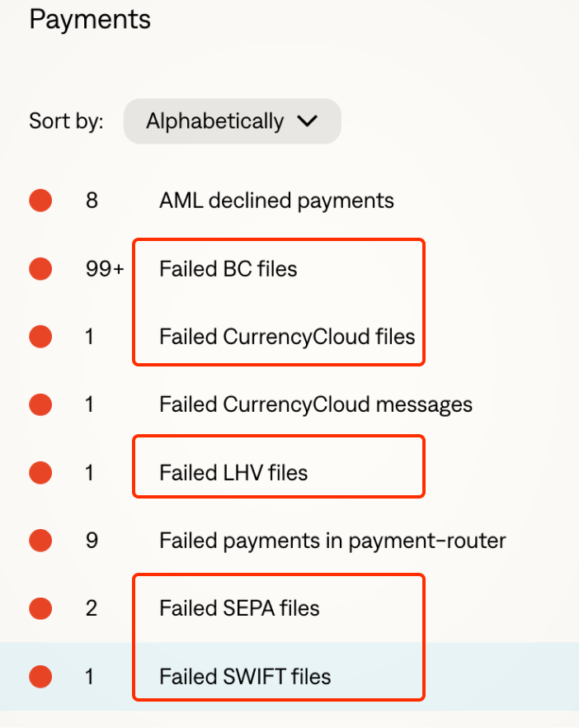Open the AML declined payments item
Viewport: 579px width, 728px height.
[x=276, y=201]
